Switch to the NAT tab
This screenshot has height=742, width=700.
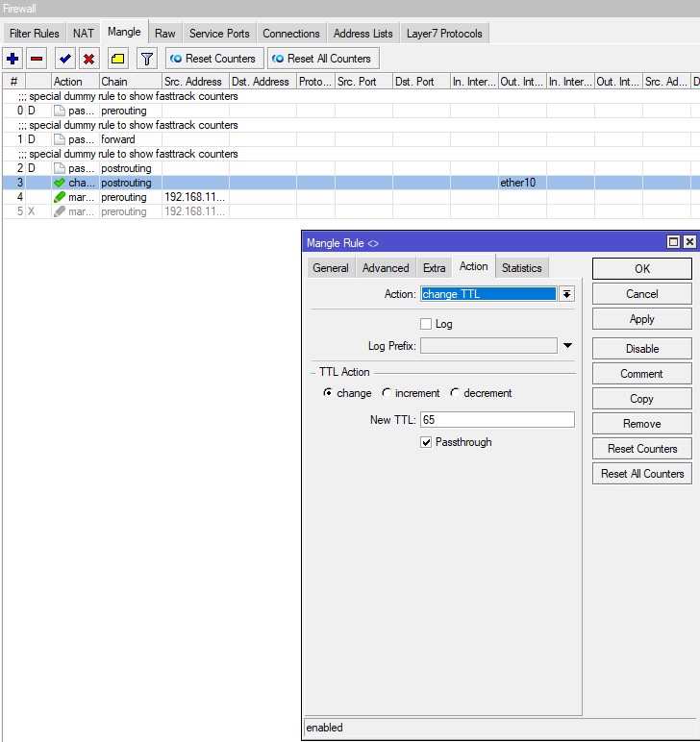pos(84,34)
